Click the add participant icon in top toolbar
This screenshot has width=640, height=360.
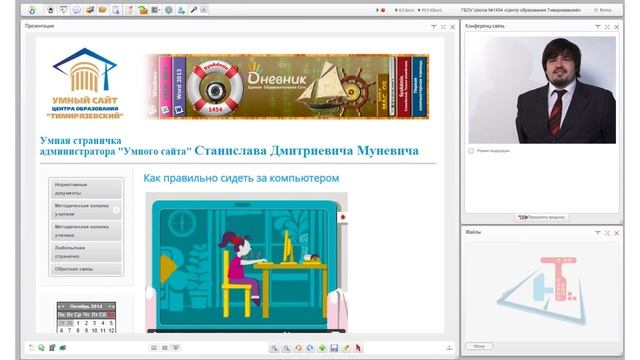tap(181, 10)
